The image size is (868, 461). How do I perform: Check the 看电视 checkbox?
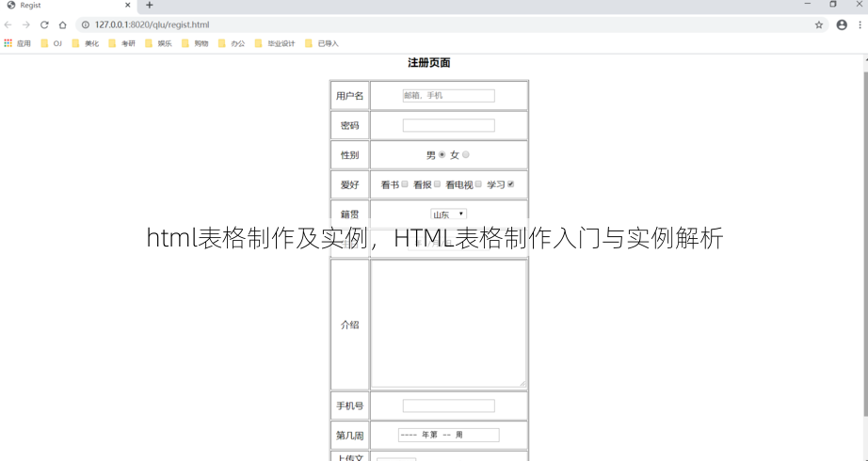point(478,184)
